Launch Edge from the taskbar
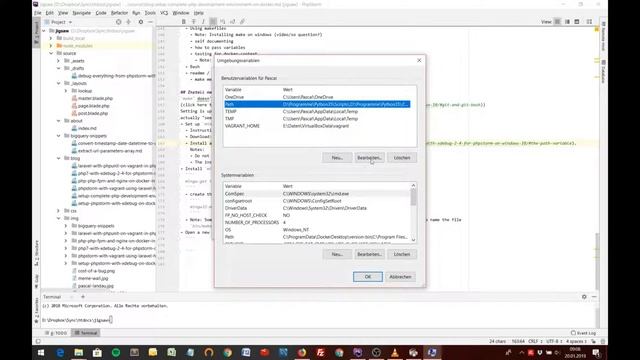Screen dimensions: 640x360 [60, 353]
